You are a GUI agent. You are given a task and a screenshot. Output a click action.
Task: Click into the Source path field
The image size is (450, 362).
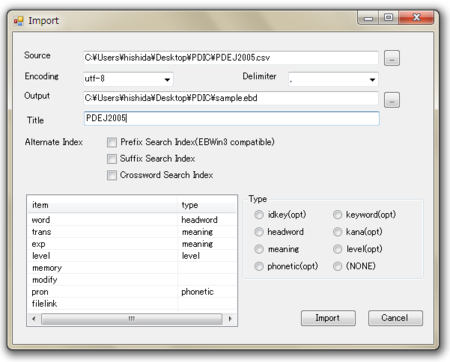coord(231,58)
